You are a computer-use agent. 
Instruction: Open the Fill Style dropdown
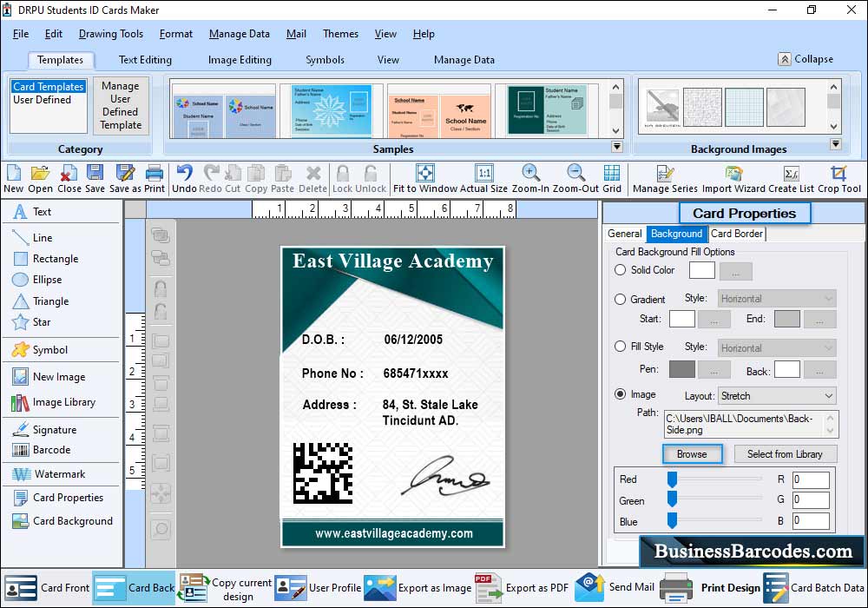[777, 348]
